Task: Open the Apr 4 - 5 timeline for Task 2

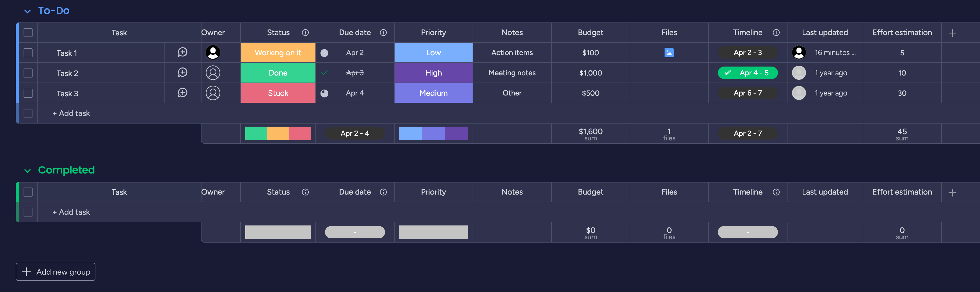Action: (x=748, y=73)
